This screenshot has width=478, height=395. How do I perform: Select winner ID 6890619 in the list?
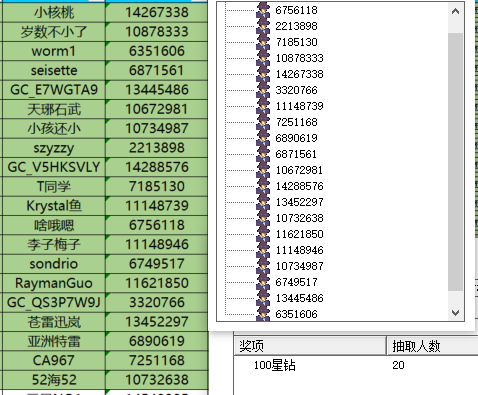point(296,138)
